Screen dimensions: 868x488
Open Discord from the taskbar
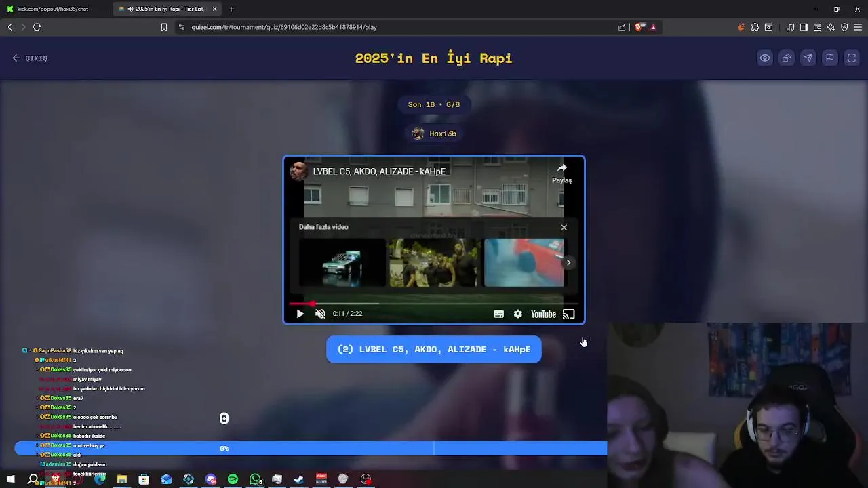[211, 479]
